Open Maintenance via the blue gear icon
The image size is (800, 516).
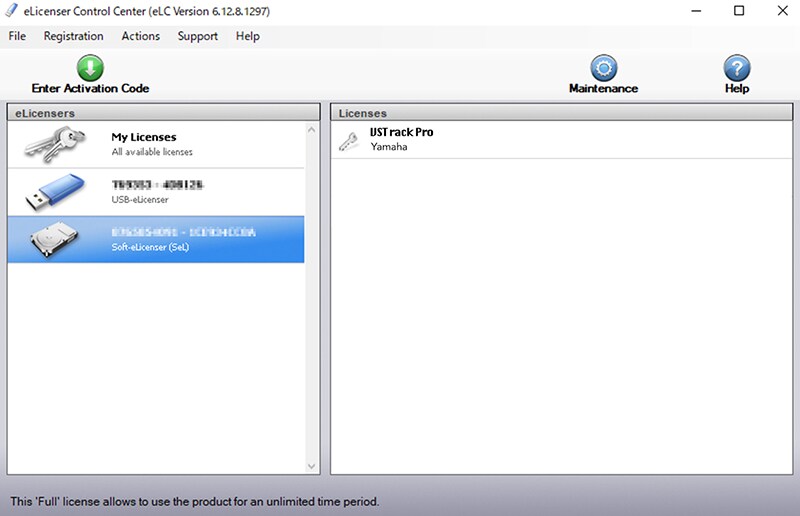(x=603, y=68)
